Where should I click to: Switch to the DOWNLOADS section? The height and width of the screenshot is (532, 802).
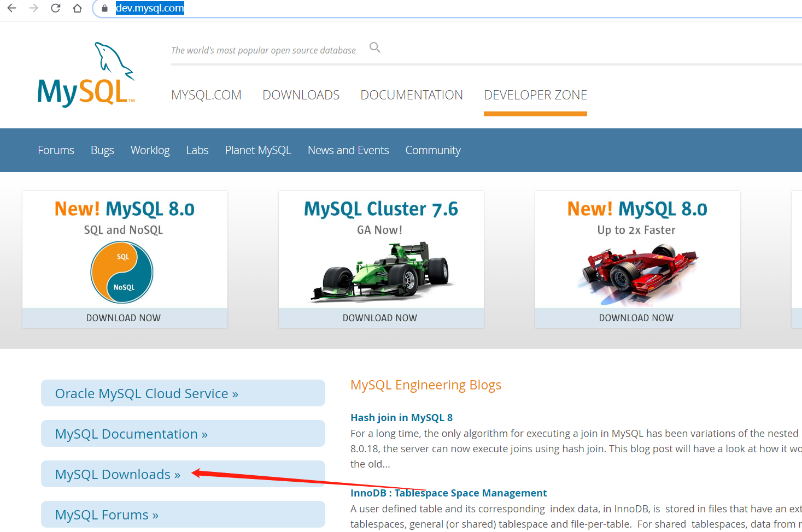[x=301, y=94]
